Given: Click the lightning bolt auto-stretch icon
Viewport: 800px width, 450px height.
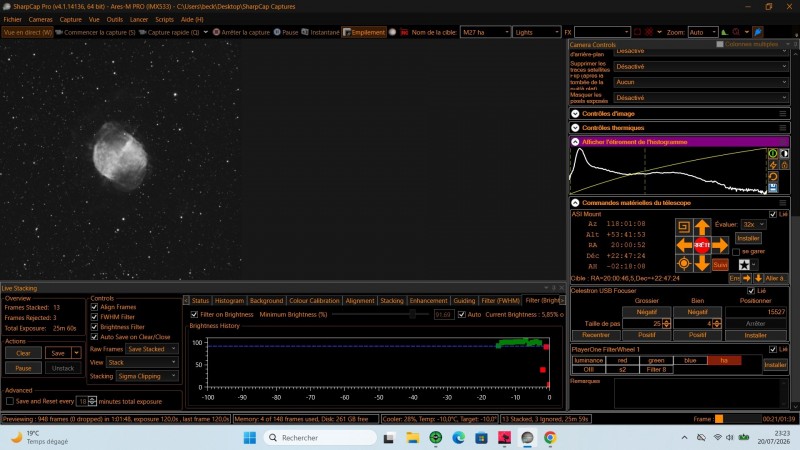Looking at the screenshot, I should tap(773, 165).
